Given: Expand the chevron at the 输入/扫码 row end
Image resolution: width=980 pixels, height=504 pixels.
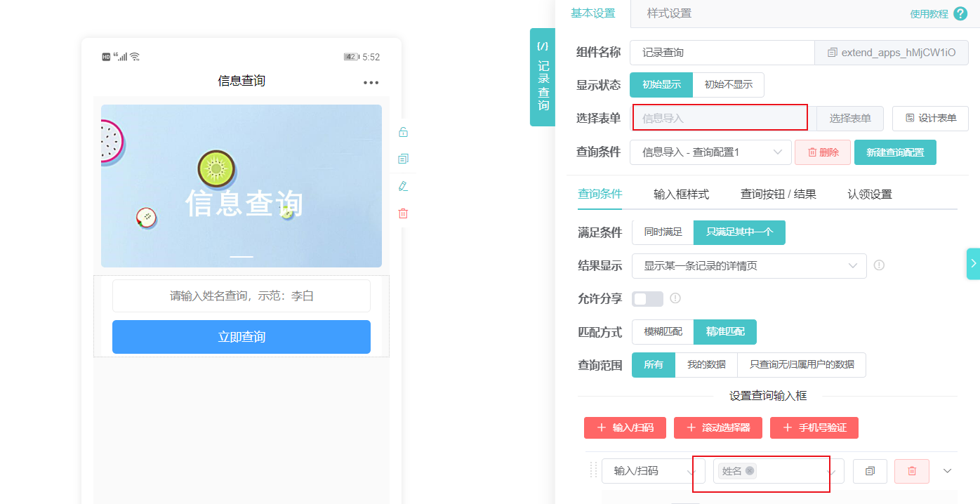Looking at the screenshot, I should [947, 471].
